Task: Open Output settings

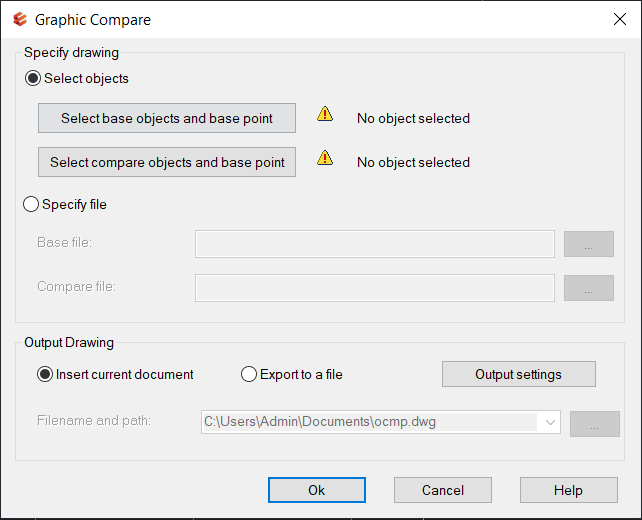Action: pos(518,374)
